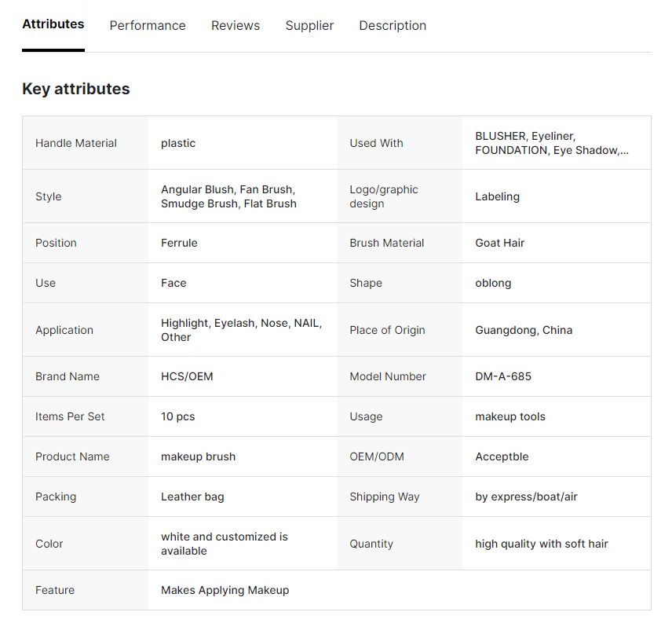Select the Makes Applying Makeup feature text
The height and width of the screenshot is (623, 672).
pos(225,590)
